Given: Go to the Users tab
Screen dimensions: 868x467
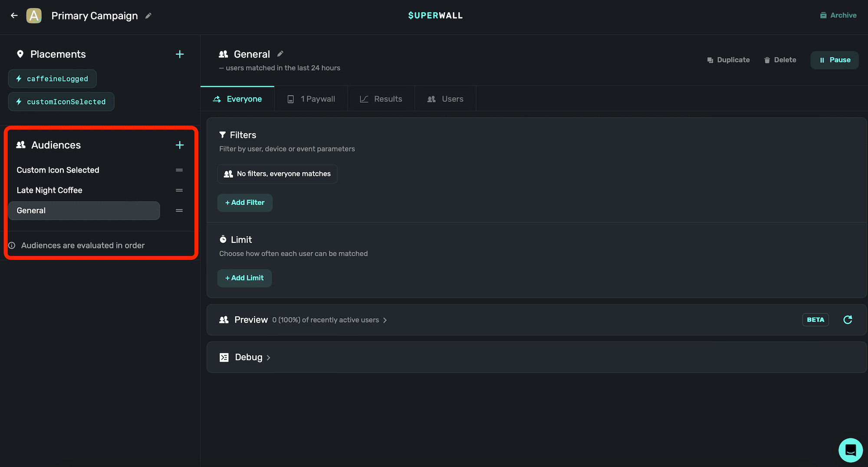Looking at the screenshot, I should click(445, 99).
